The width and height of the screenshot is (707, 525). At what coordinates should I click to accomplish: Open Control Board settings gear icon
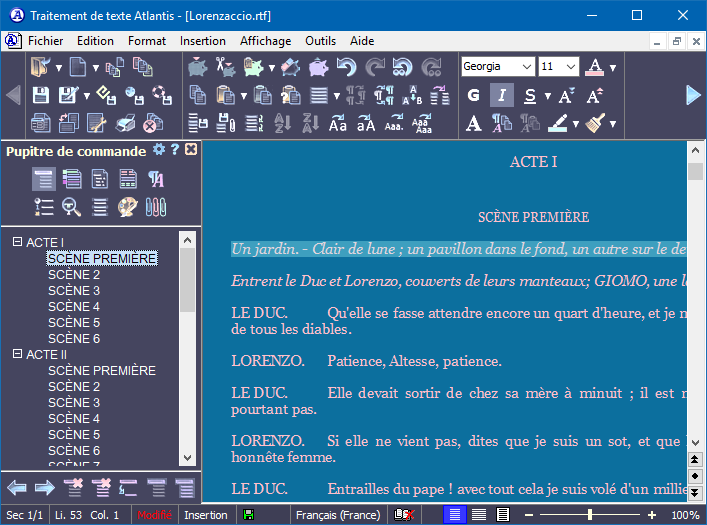[x=159, y=150]
